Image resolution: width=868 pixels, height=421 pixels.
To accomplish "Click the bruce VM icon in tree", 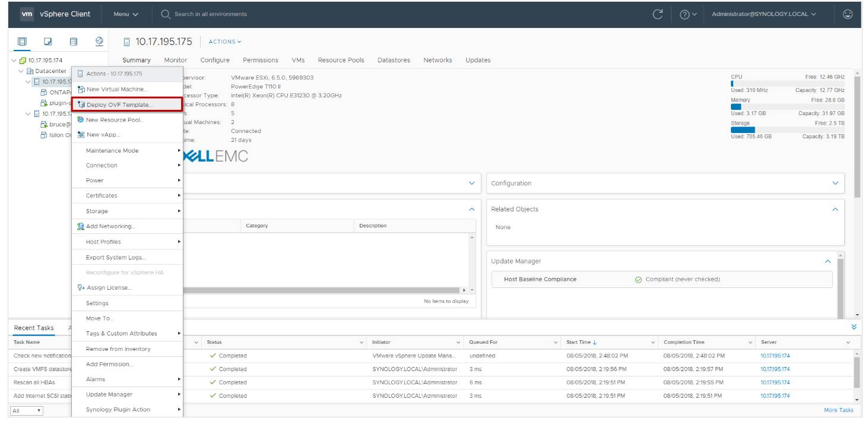I will coord(44,125).
